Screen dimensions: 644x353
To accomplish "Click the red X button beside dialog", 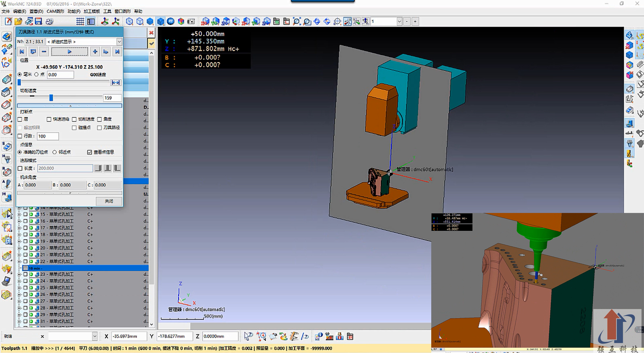I will (x=151, y=33).
